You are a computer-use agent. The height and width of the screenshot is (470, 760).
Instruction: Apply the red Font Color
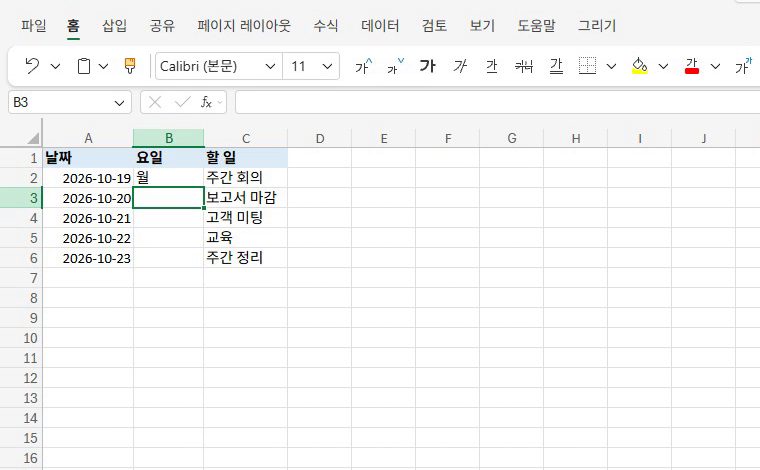point(692,66)
